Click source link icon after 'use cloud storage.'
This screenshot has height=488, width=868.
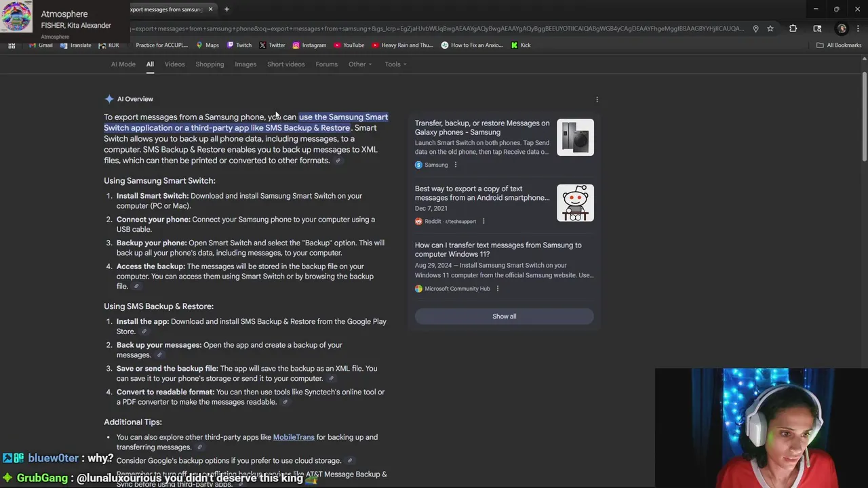click(x=350, y=461)
